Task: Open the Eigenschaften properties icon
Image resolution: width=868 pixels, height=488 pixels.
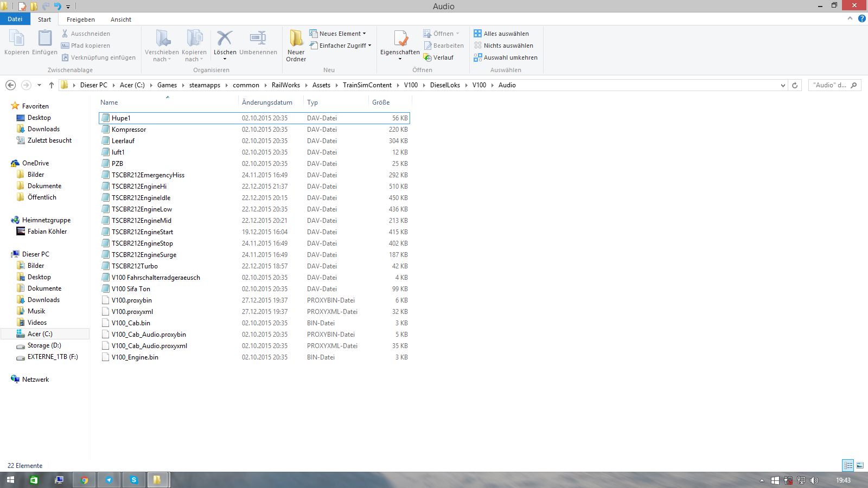Action: pyautogui.click(x=400, y=39)
